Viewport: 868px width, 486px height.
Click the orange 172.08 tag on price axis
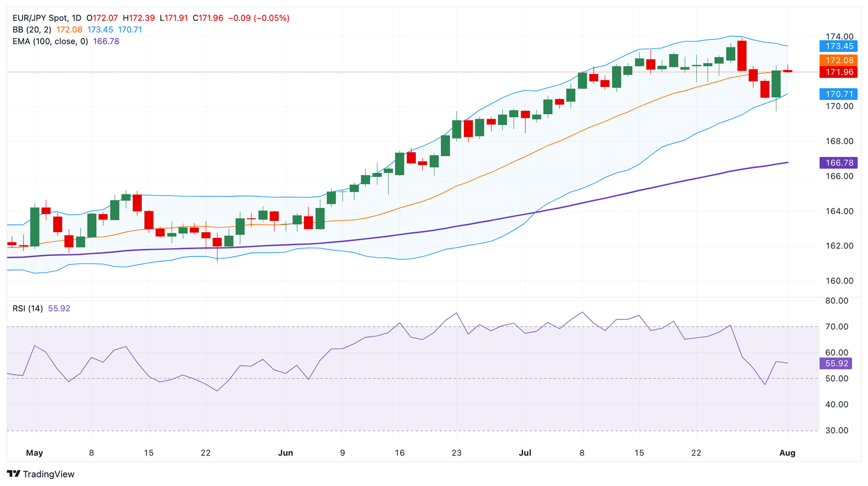click(839, 60)
